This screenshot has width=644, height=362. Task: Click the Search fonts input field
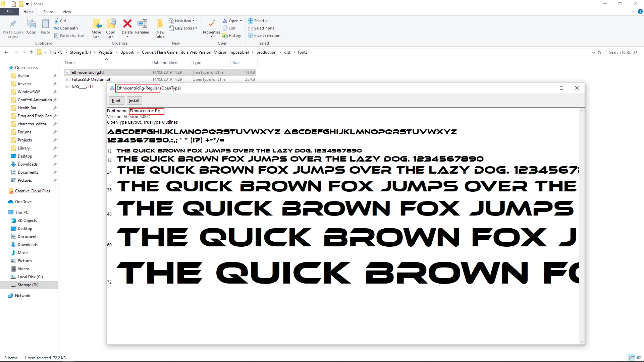tap(620, 52)
